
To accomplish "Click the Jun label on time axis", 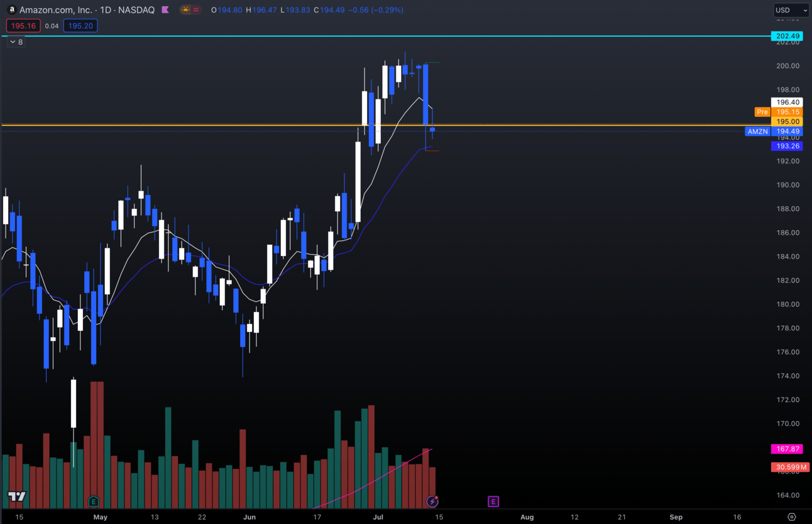I will [x=250, y=517].
